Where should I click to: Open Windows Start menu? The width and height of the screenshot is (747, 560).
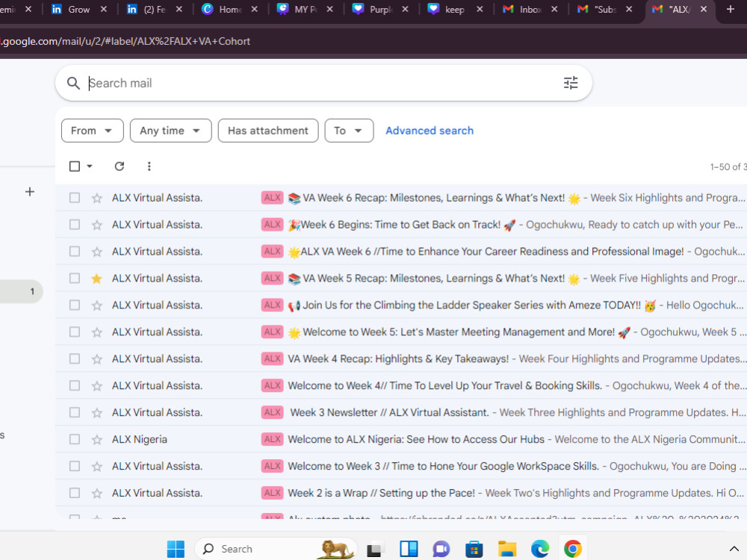click(x=176, y=549)
